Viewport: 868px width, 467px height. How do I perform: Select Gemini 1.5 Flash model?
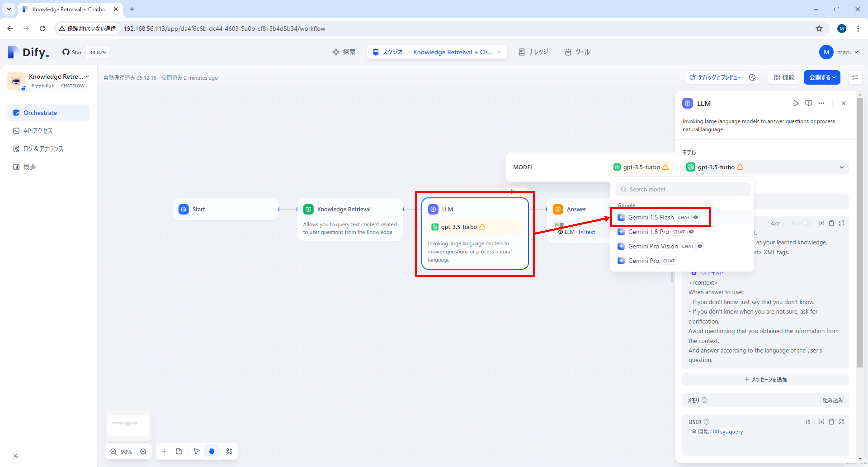(x=651, y=217)
